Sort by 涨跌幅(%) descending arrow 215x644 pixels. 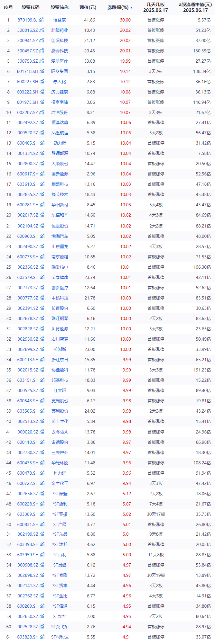click(x=131, y=7)
